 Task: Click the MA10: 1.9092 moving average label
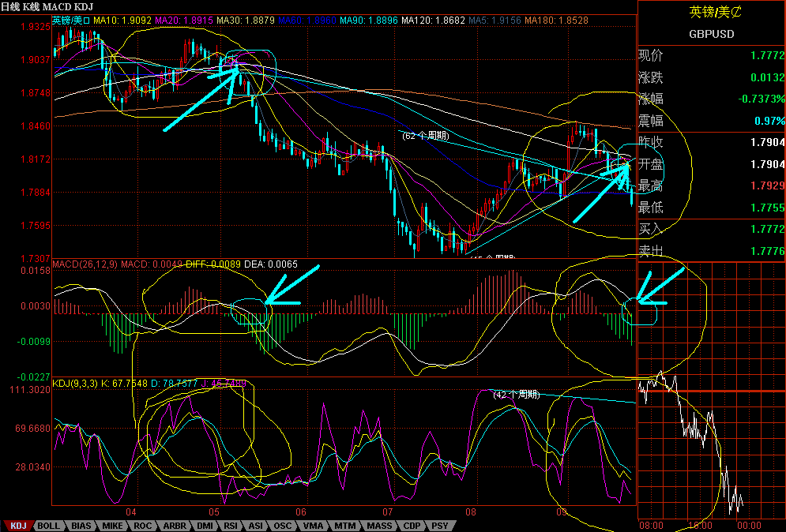(122, 21)
